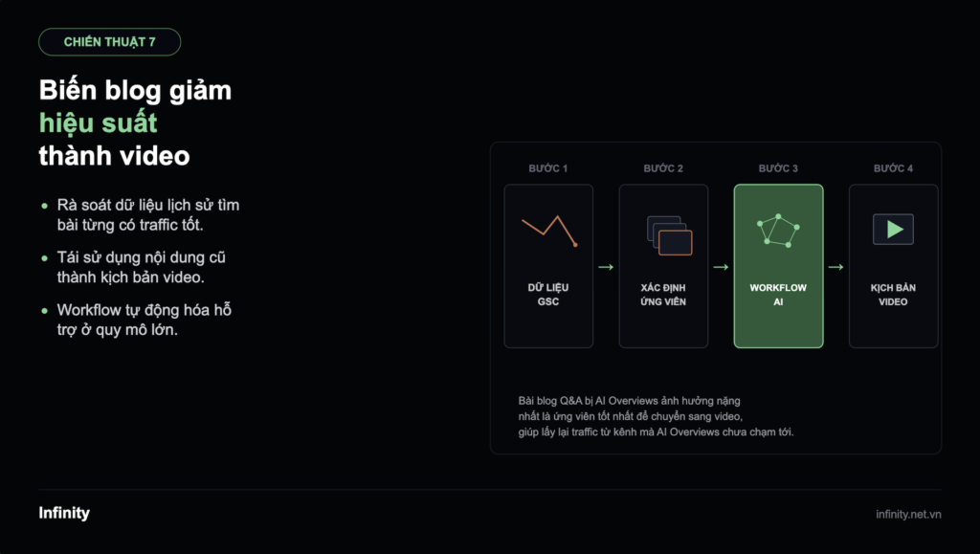980x554 pixels.
Task: Click arrow between Dữ liệu GSC and Xác định
Action: coord(606,267)
